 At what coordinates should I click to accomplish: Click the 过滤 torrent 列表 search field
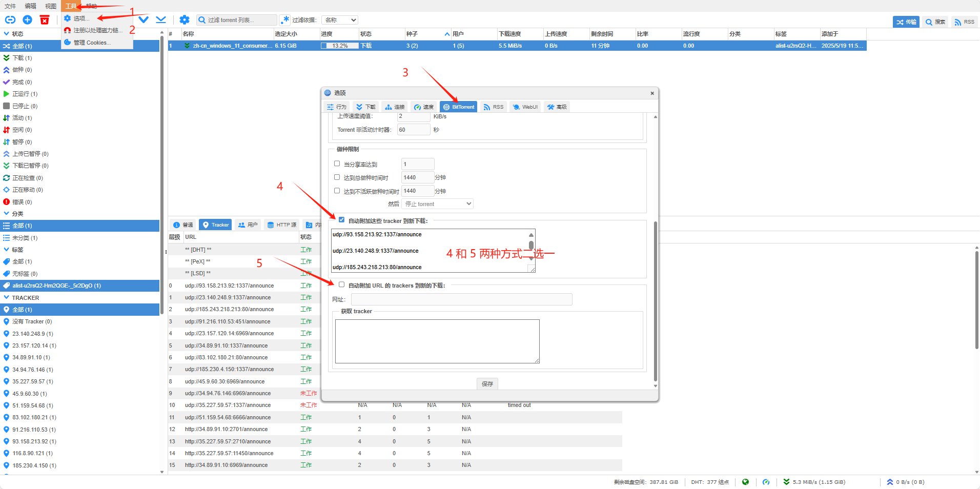[x=237, y=20]
